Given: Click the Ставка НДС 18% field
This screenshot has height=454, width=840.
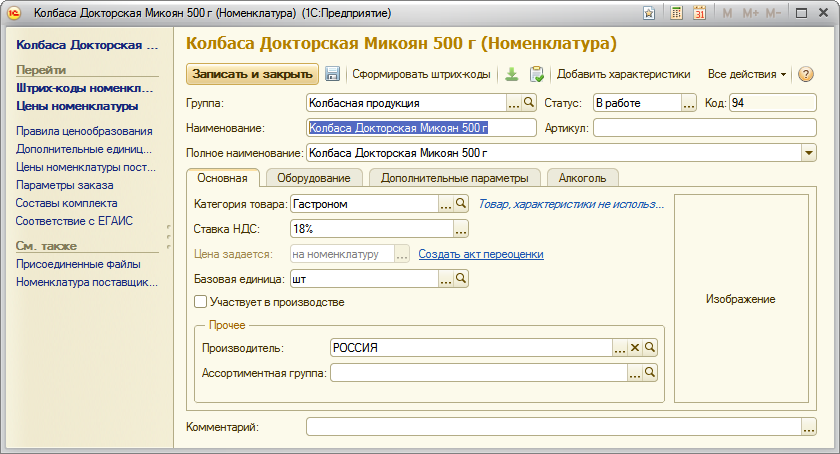Looking at the screenshot, I should [x=372, y=229].
